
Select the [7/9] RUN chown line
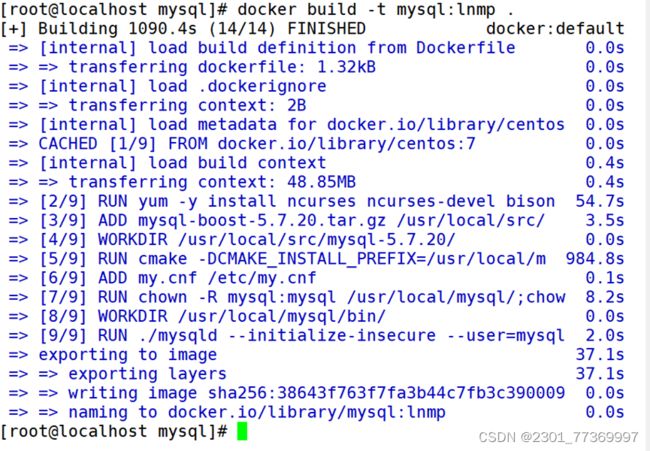[x=317, y=297]
